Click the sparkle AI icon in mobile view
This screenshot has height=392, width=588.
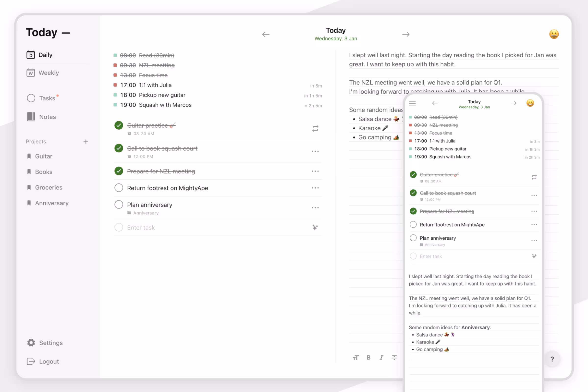(534, 256)
